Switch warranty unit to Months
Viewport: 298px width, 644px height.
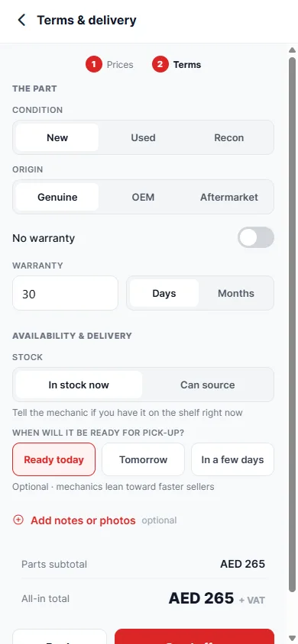[x=236, y=293]
